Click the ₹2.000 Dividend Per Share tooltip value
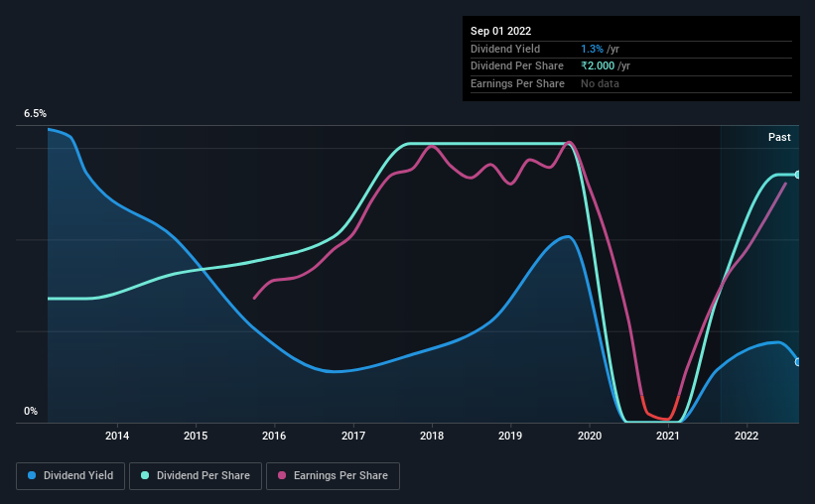This screenshot has height=504, width=815. pyautogui.click(x=598, y=66)
